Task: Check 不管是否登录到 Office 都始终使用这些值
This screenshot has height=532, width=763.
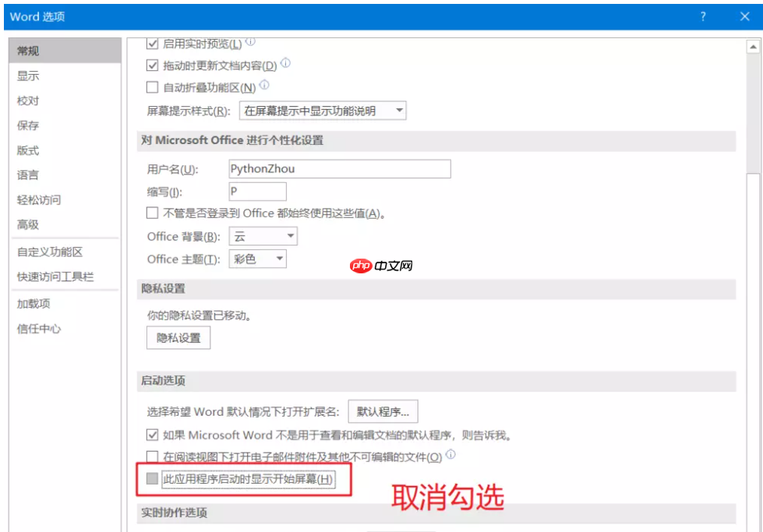Action: pos(152,213)
